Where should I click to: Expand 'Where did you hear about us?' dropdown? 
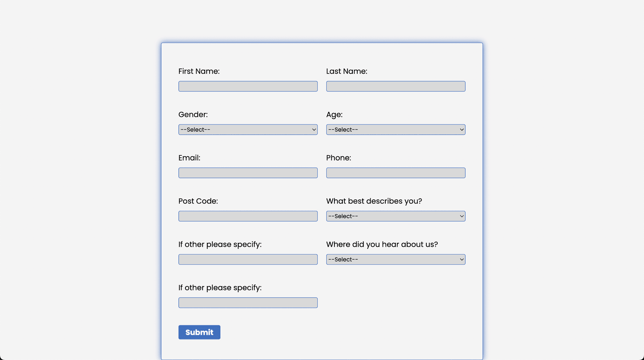tap(395, 260)
